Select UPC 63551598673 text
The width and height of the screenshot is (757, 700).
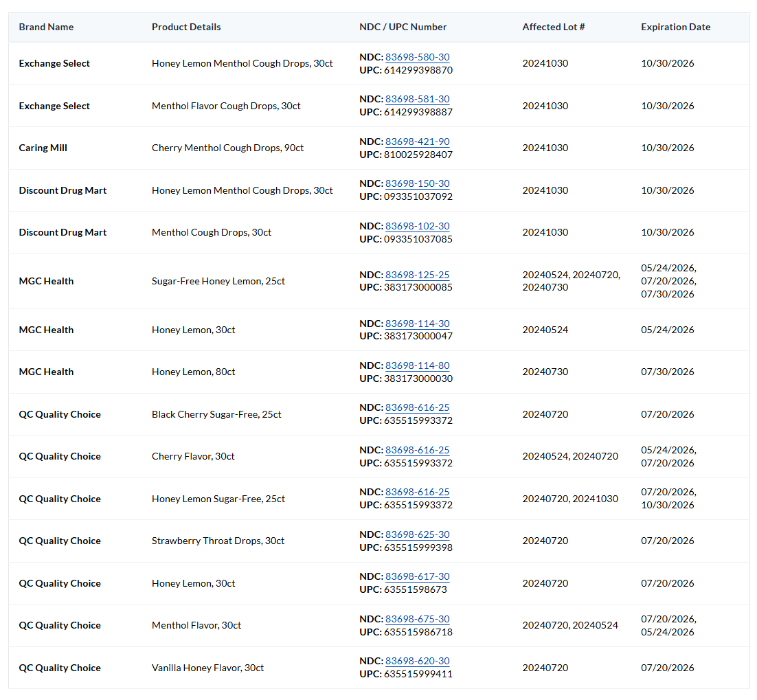point(403,589)
